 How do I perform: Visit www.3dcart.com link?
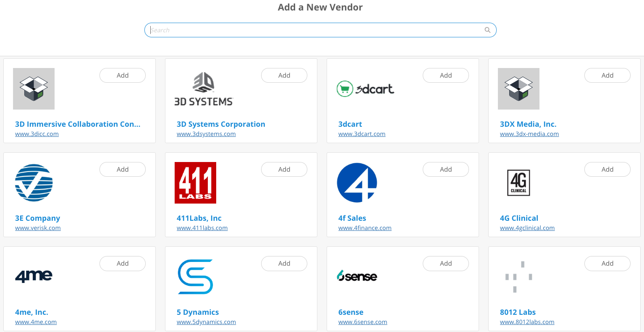pos(362,134)
